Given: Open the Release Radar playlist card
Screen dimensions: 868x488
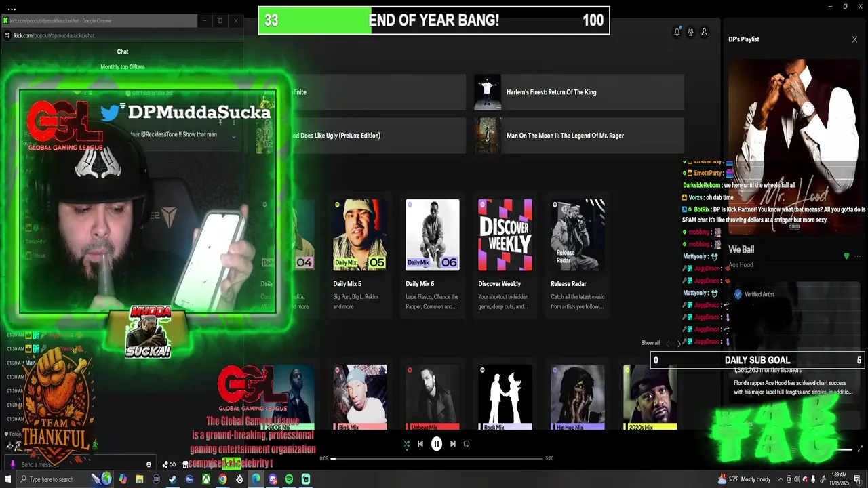Looking at the screenshot, I should 577,256.
